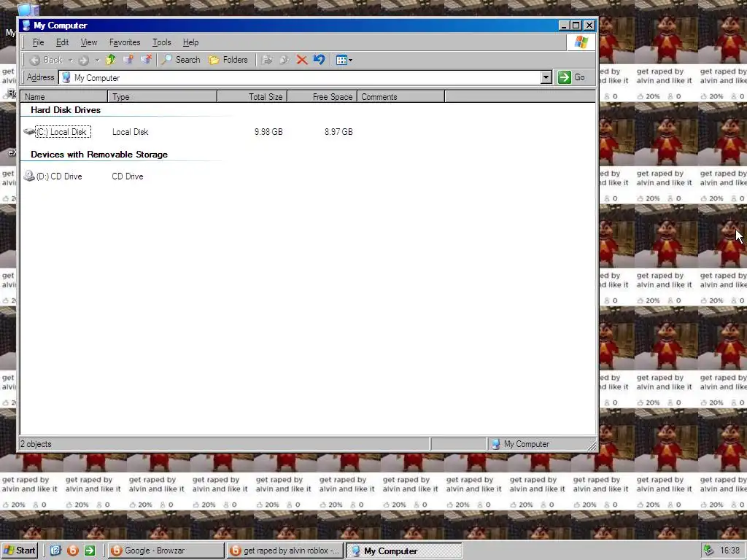
Task: Open the Views dropdown button
Action: click(x=344, y=60)
